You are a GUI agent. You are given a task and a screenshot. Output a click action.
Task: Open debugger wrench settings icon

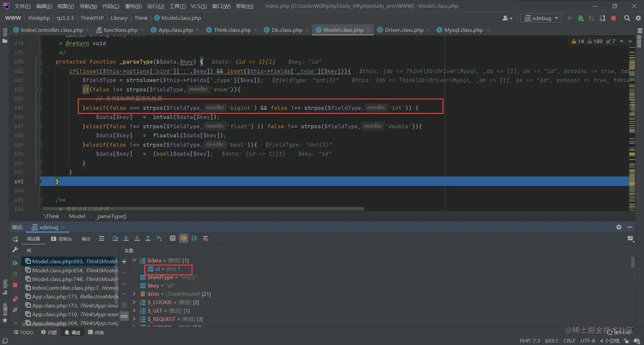(15, 250)
